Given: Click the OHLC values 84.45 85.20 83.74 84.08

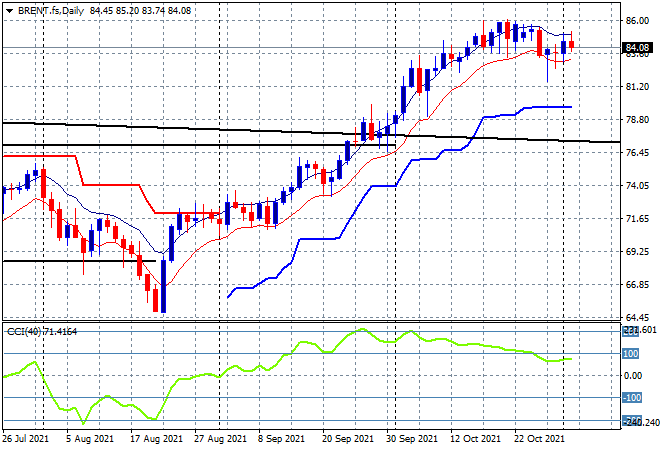Looking at the screenshot, I should coord(140,11).
